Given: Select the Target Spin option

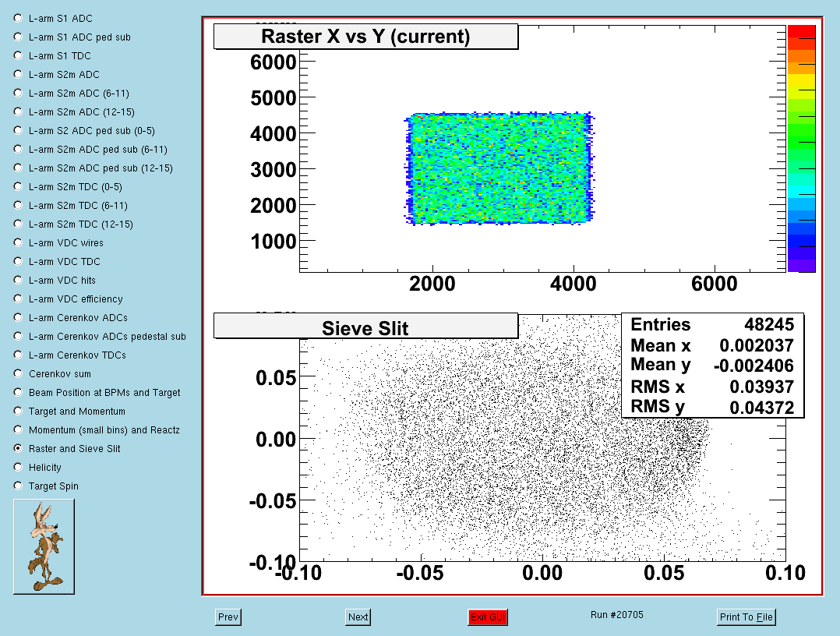Looking at the screenshot, I should point(18,486).
